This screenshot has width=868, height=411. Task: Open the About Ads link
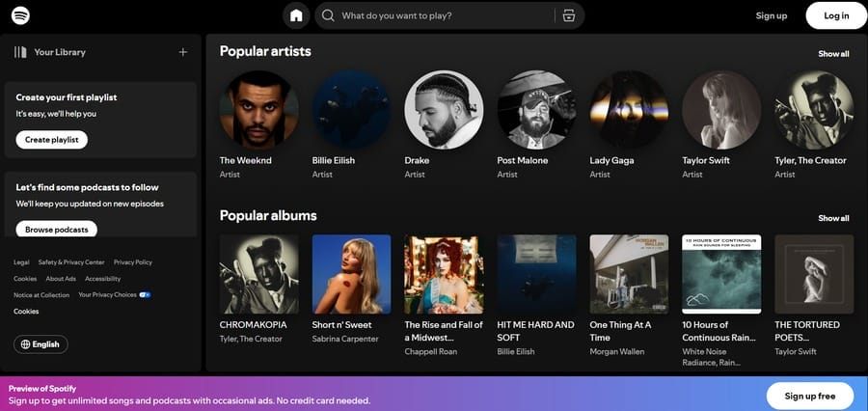click(x=61, y=279)
